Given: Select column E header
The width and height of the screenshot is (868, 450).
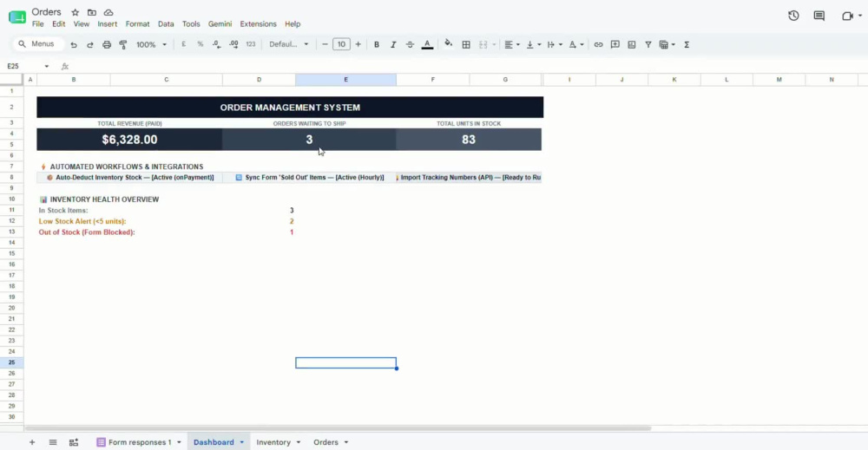Looking at the screenshot, I should [346, 80].
